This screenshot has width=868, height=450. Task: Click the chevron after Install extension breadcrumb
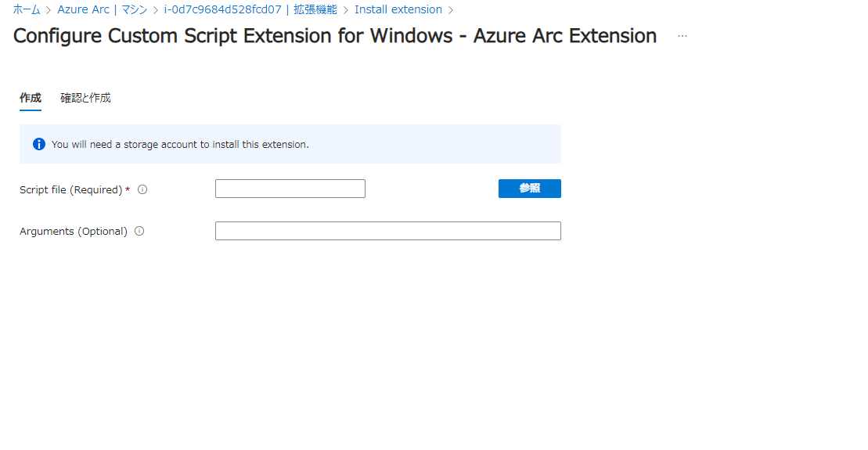(451, 10)
